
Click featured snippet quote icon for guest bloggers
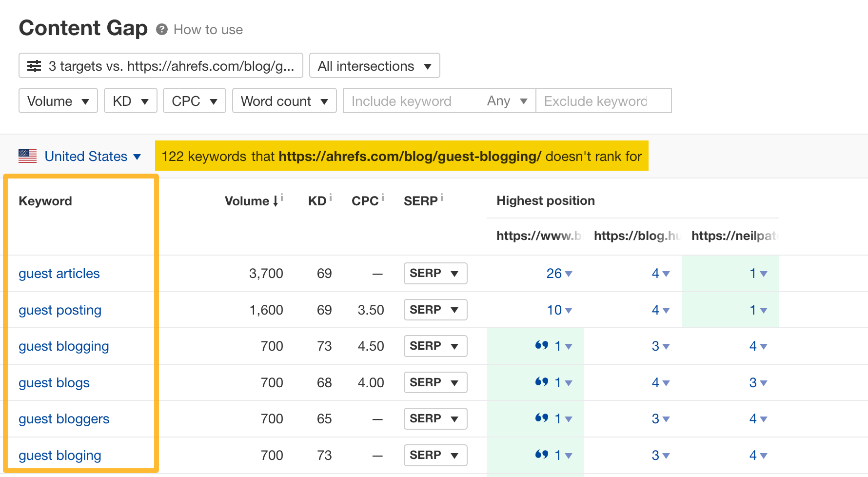[542, 417]
